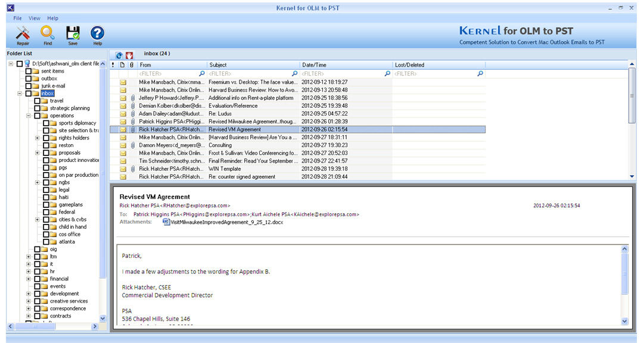Click the Help question mark icon
644x343 pixels.
point(97,33)
